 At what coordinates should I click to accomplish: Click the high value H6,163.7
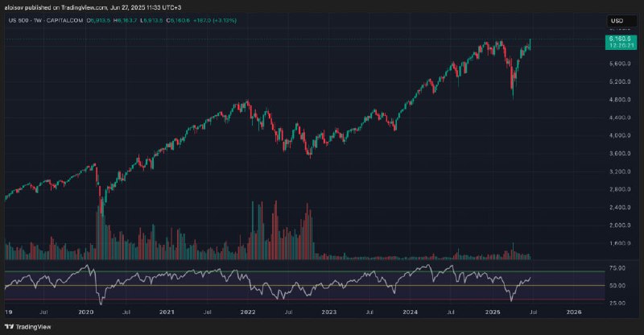(x=126, y=20)
